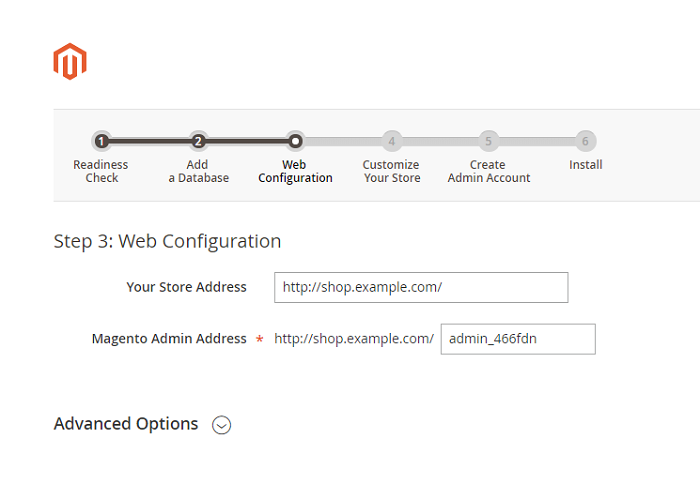The height and width of the screenshot is (484, 700).
Task: Go to Customize Your Store label
Action: tap(392, 171)
